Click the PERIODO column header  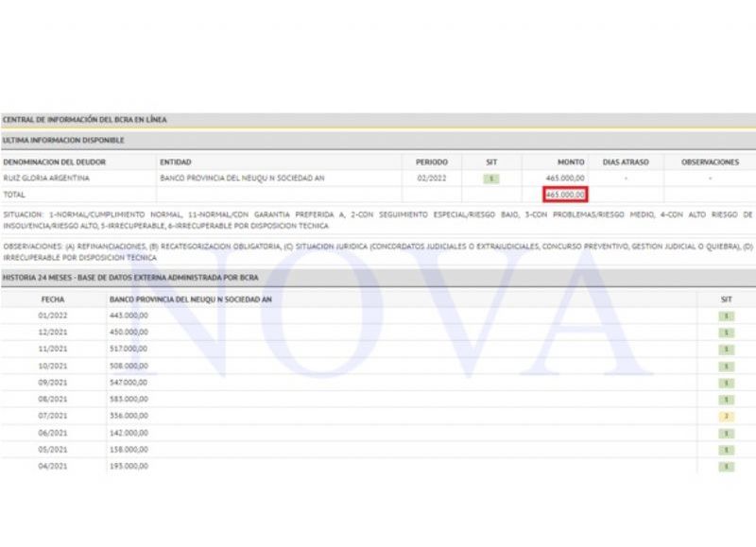click(x=432, y=162)
